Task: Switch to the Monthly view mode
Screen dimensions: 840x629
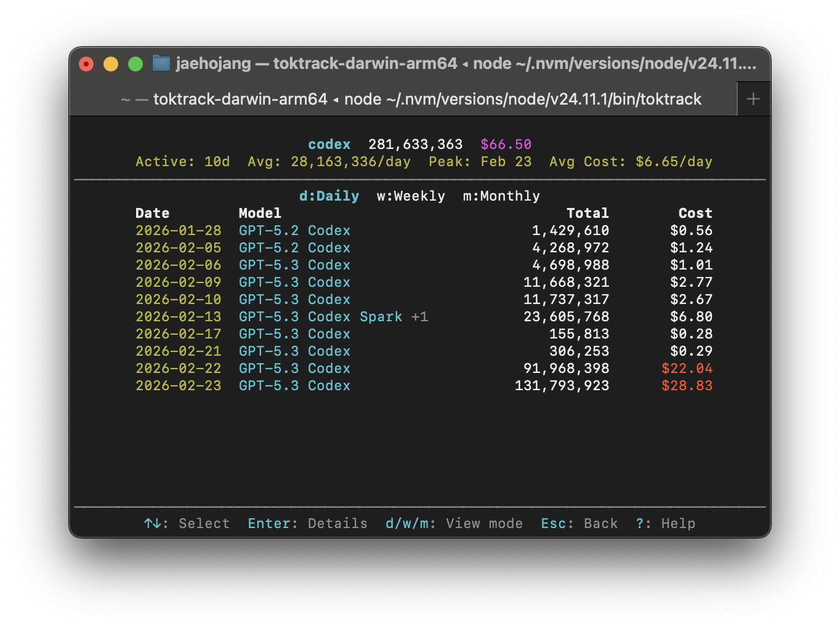Action: [501, 196]
